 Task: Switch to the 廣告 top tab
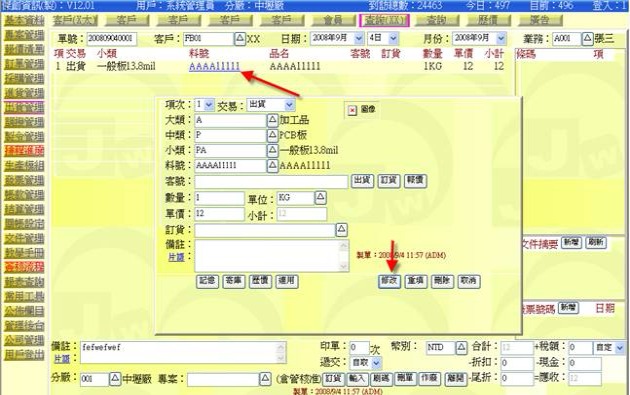(x=540, y=20)
